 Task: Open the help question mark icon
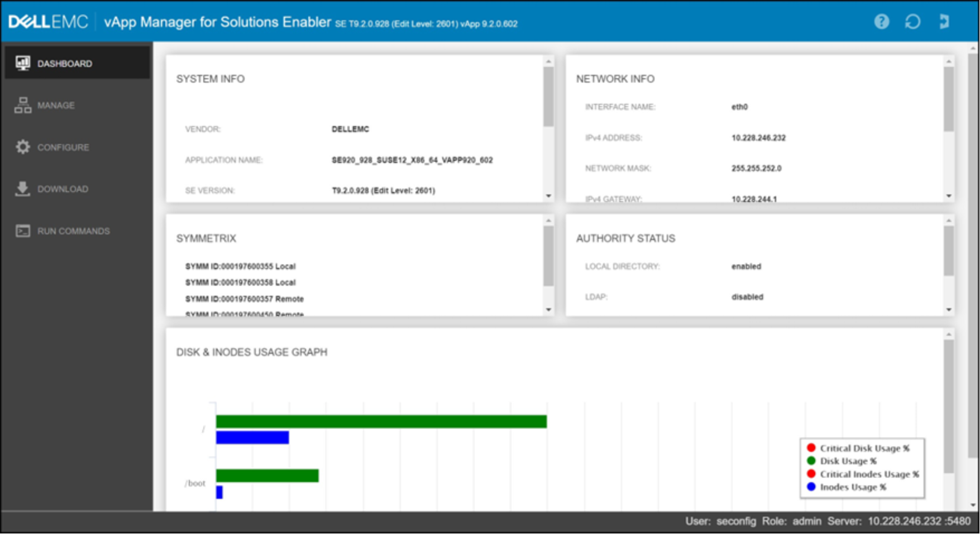pyautogui.click(x=882, y=22)
